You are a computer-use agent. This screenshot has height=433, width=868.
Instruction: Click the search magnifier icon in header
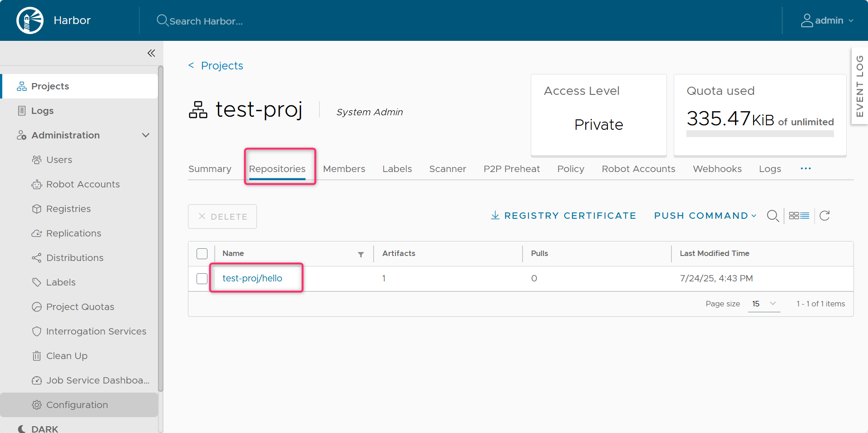(x=162, y=20)
